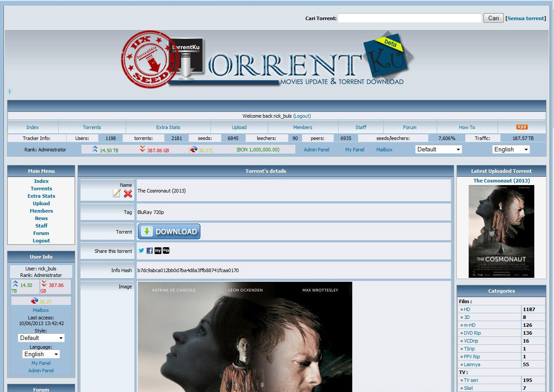The image size is (554, 392).
Task: Open The Cosmonaut poster thumbnail in sidebar
Action: click(501, 231)
